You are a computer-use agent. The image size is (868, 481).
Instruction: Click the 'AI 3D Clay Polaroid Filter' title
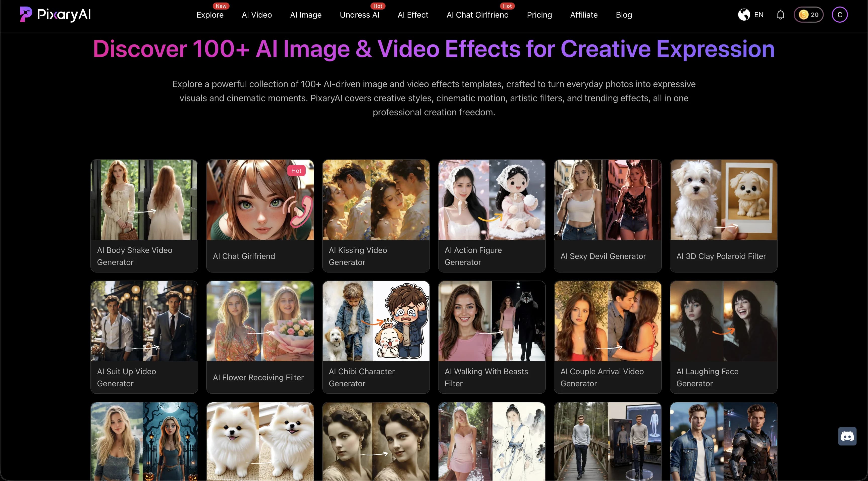click(x=721, y=256)
